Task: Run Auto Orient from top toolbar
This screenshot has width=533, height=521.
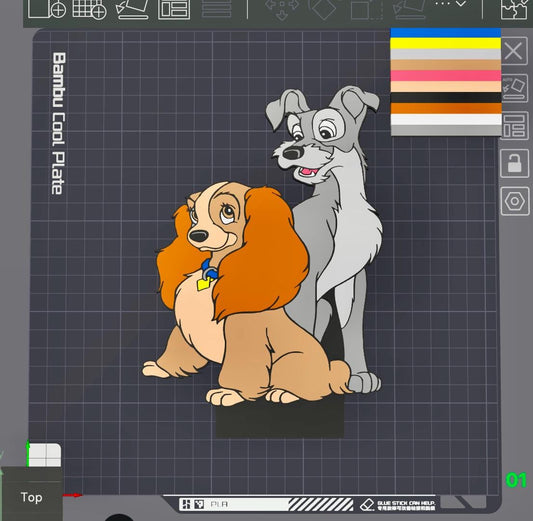Action: tap(133, 9)
